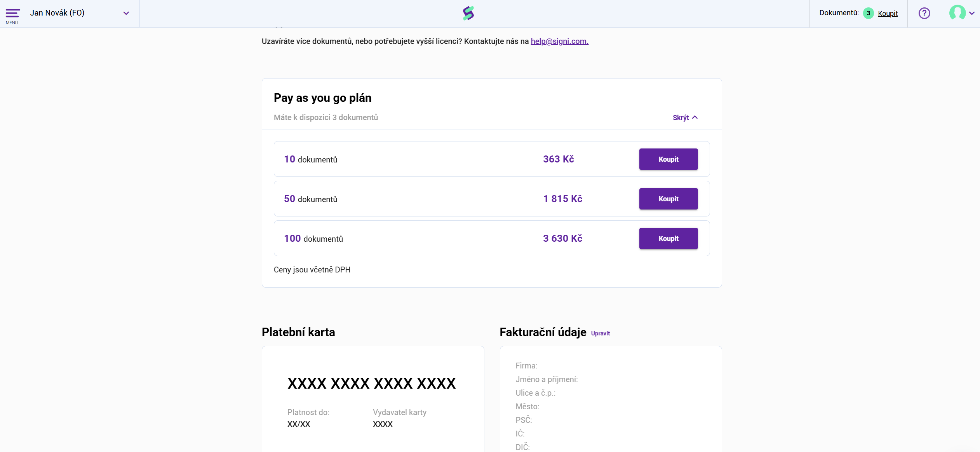Image resolution: width=980 pixels, height=452 pixels.
Task: Open the user profile dropdown arrow
Action: click(x=972, y=13)
